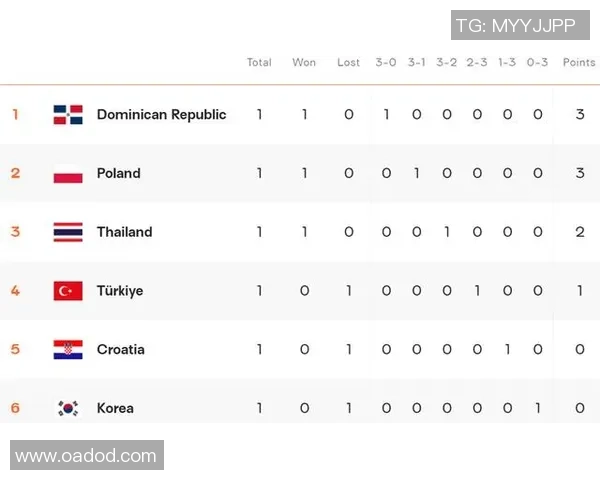The image size is (600, 480).
Task: Click the 3-0 column header
Action: click(386, 62)
